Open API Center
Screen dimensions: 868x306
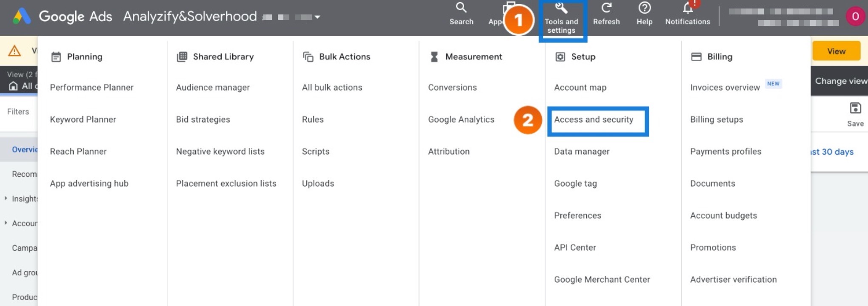tap(575, 247)
